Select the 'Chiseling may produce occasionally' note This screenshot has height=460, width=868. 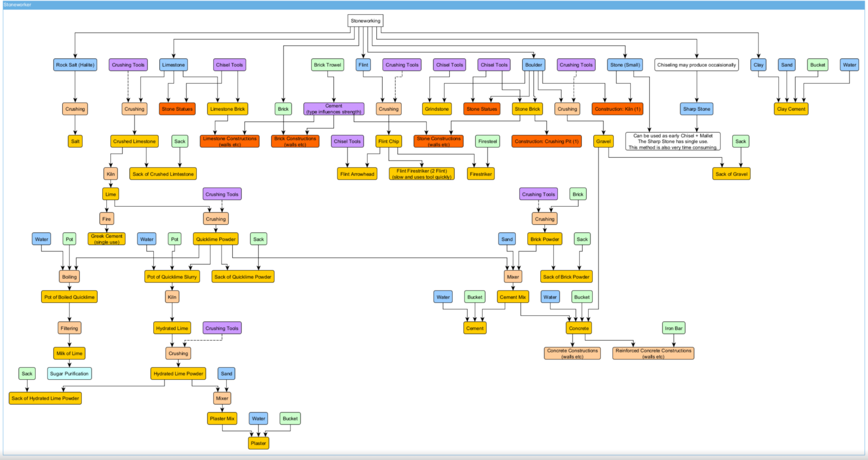click(x=697, y=65)
